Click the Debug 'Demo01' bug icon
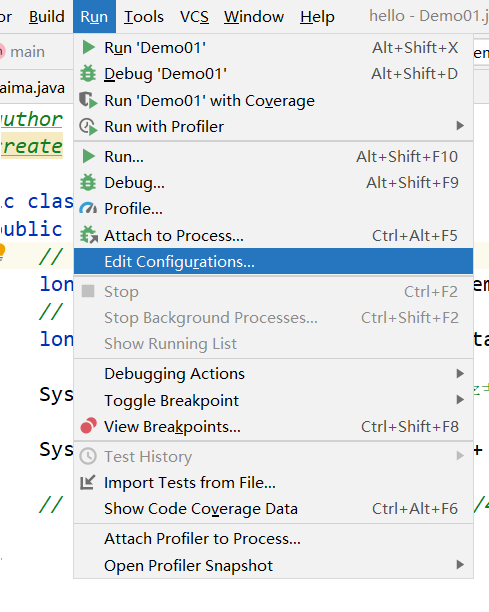The height and width of the screenshot is (612, 489). (88, 74)
